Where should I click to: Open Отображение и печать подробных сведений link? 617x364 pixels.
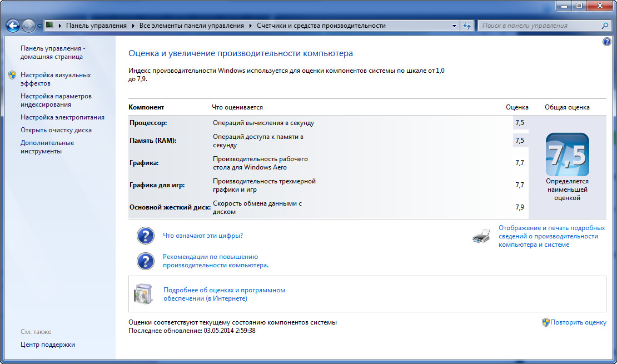coord(551,236)
